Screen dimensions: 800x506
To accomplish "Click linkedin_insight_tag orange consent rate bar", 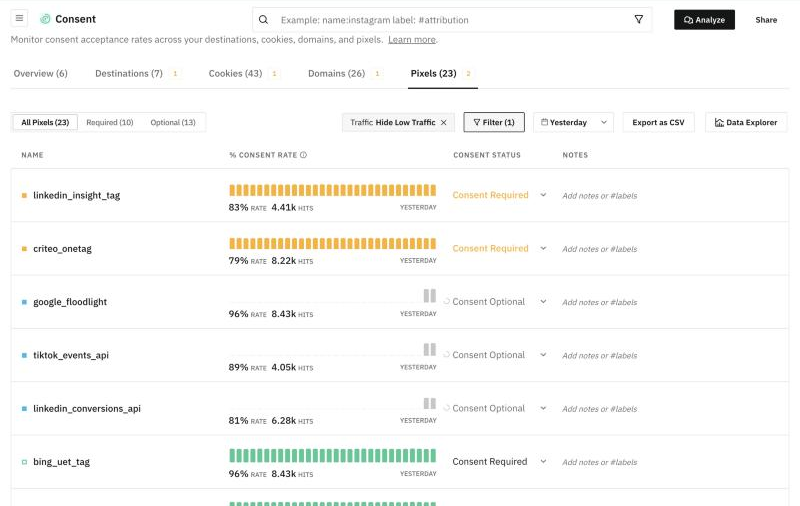I will pos(333,190).
